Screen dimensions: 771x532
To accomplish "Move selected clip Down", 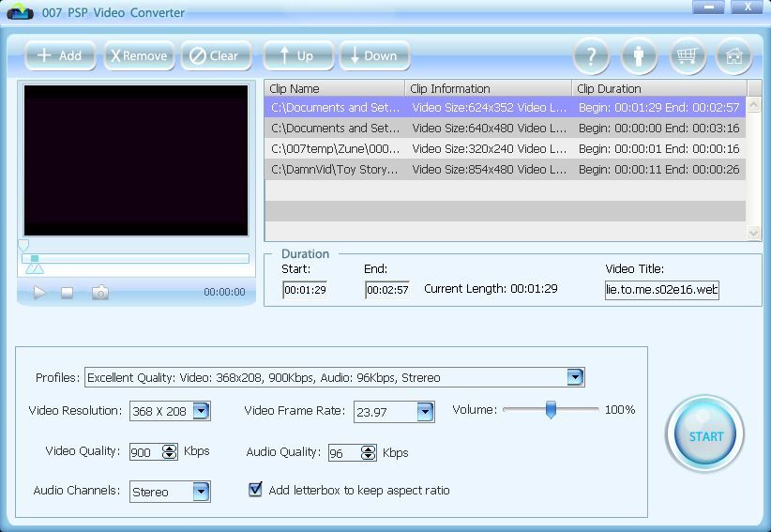I will point(374,55).
